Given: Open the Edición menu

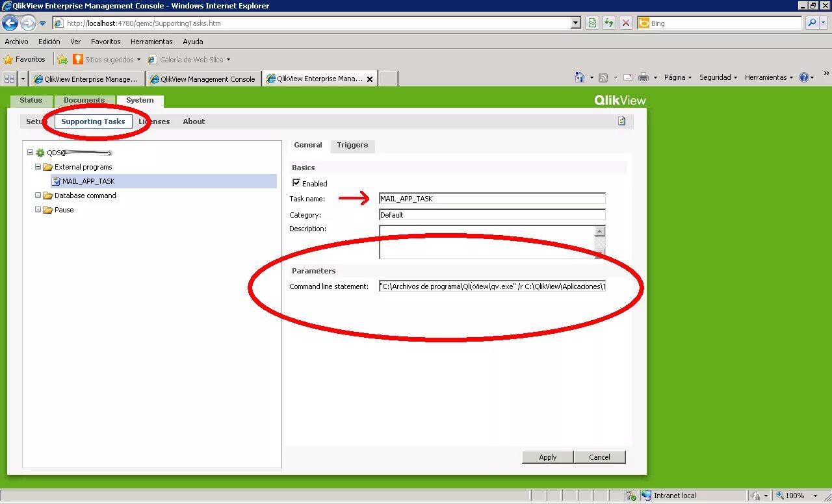Looking at the screenshot, I should pyautogui.click(x=49, y=42).
